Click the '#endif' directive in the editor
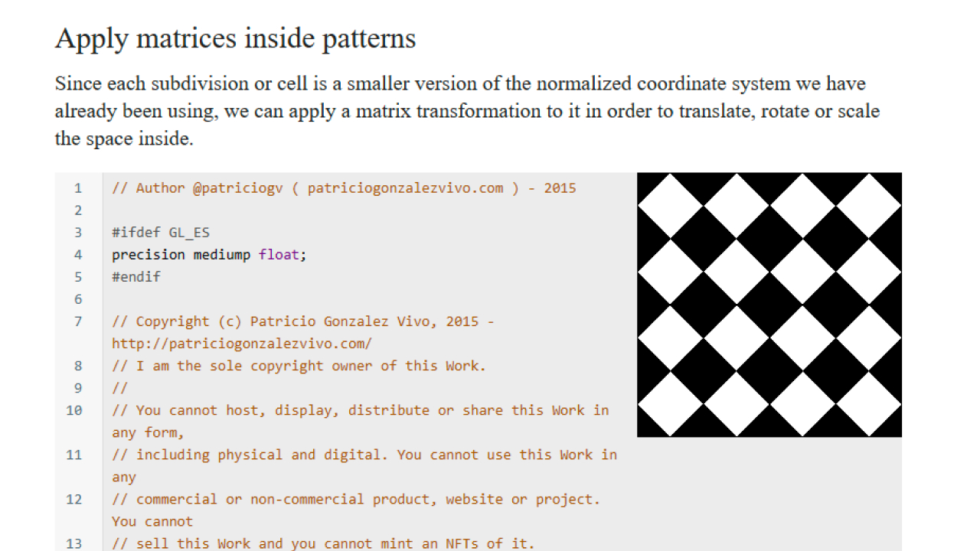 pyautogui.click(x=136, y=277)
